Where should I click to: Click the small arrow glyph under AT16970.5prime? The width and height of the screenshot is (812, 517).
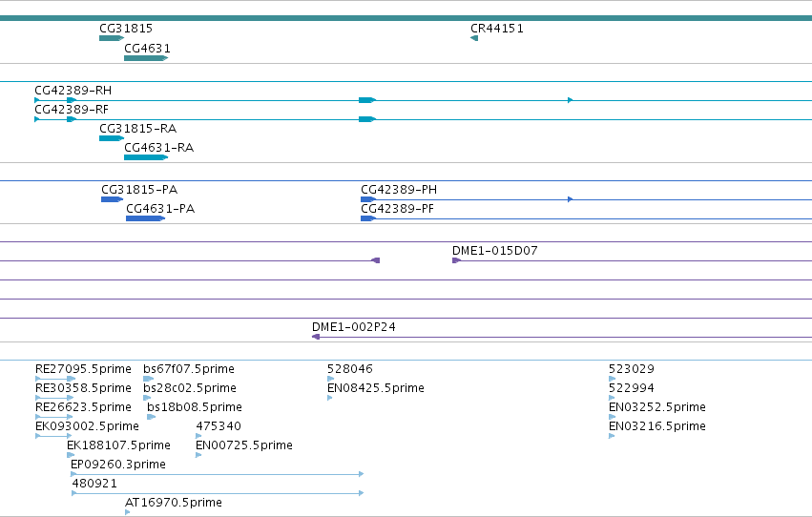128,512
